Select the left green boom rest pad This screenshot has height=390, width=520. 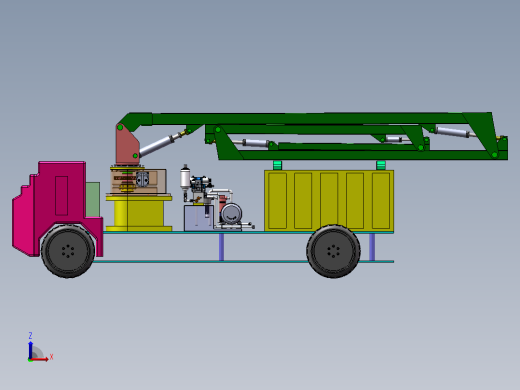[x=277, y=165]
